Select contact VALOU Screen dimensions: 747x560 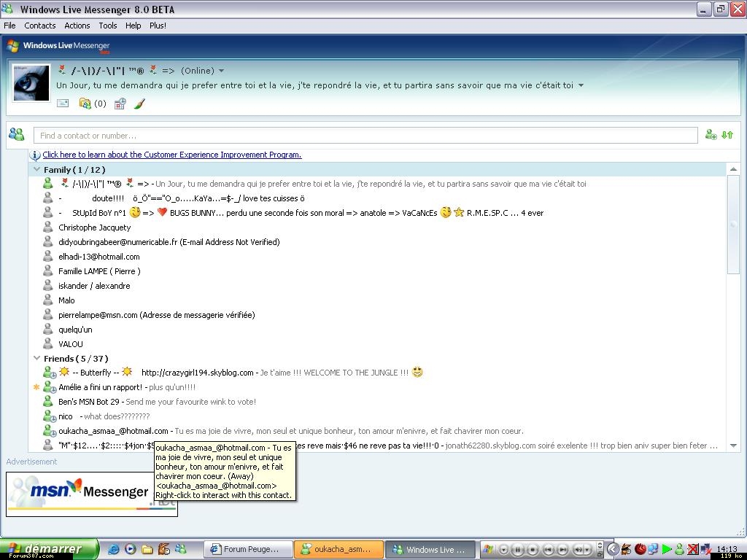[x=71, y=344]
